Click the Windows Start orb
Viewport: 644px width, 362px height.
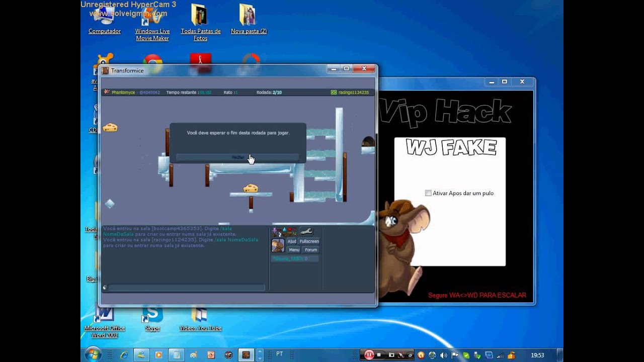click(93, 354)
